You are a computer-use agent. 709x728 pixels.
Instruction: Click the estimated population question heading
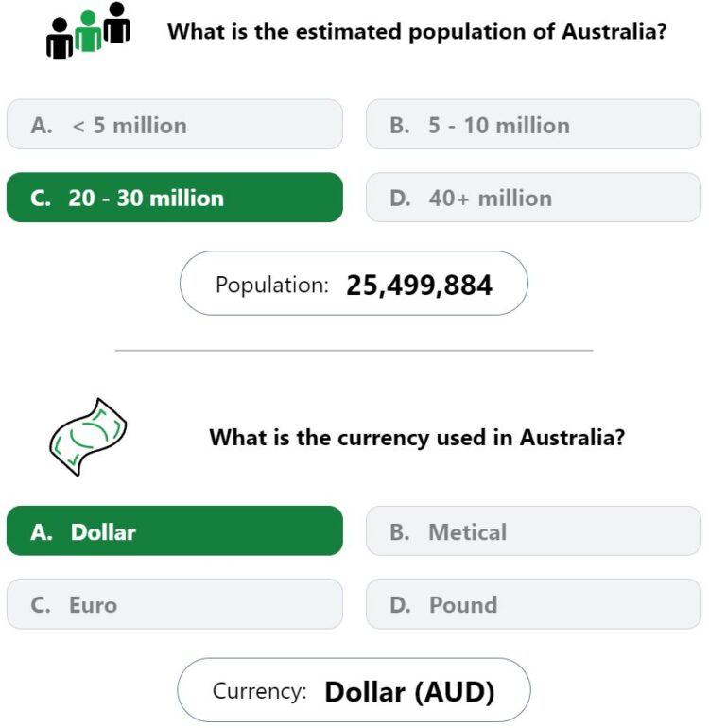(x=417, y=32)
